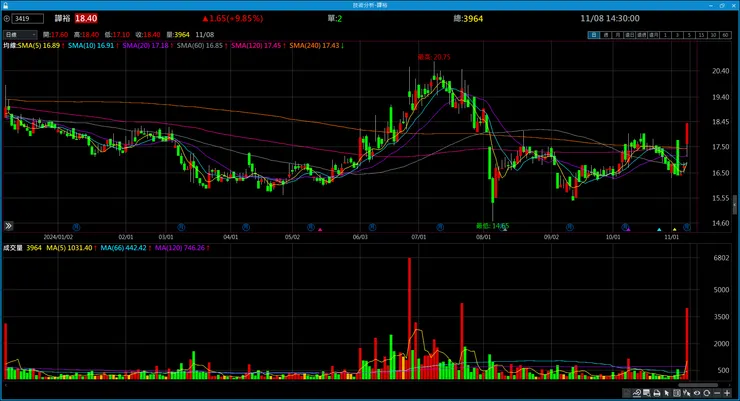Viewport: 740px width, 401px height.
Task: Click the 2024/01/02 date axis label
Action: pos(58,237)
